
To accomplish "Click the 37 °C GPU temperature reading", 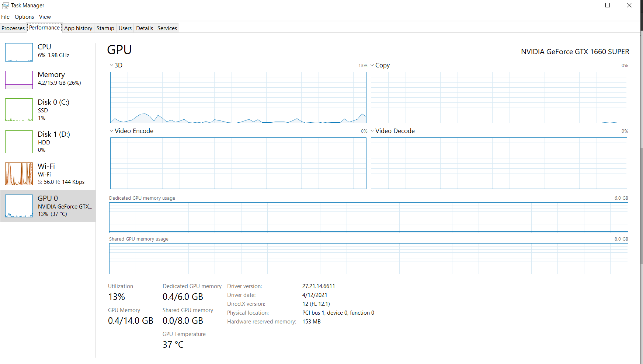I will click(173, 345).
